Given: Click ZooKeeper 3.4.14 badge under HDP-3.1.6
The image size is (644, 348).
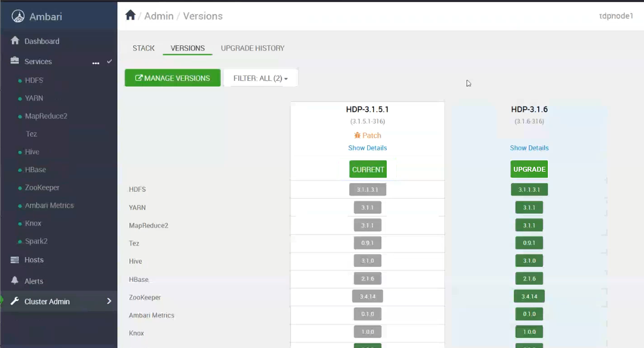Looking at the screenshot, I should tap(529, 296).
